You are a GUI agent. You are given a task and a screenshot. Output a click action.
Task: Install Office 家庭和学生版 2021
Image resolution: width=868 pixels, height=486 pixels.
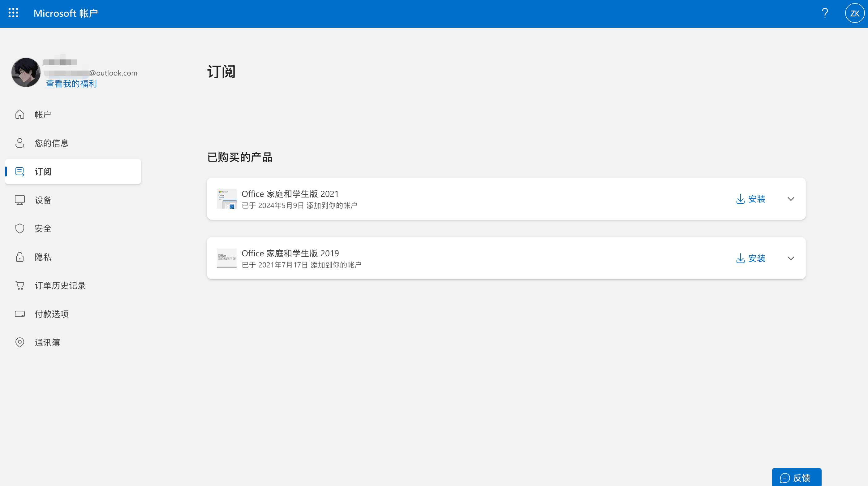pyautogui.click(x=750, y=199)
